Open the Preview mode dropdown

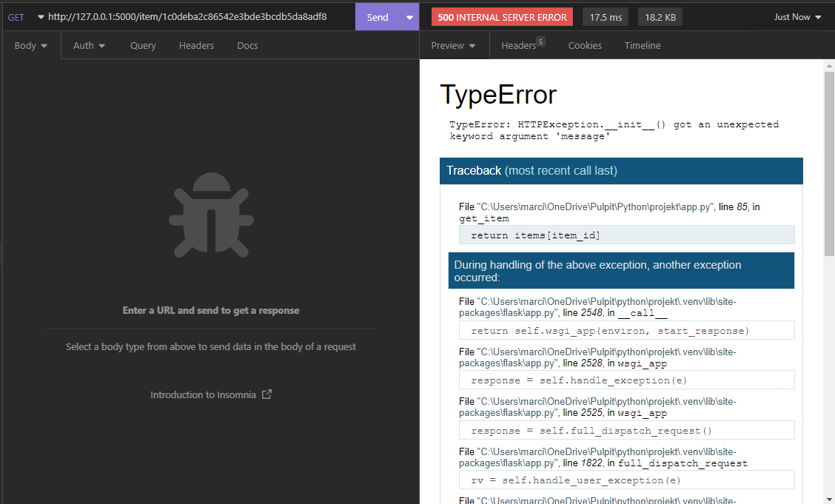coord(453,45)
